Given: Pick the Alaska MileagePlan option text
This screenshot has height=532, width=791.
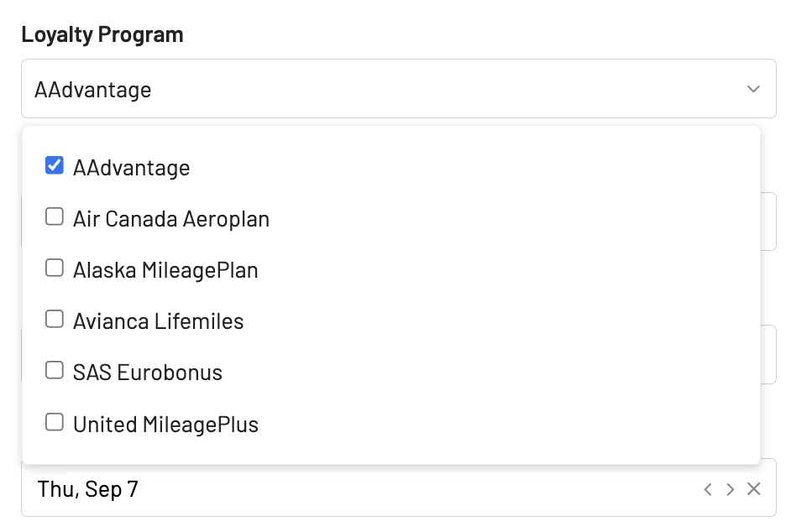Looking at the screenshot, I should pos(165,271).
